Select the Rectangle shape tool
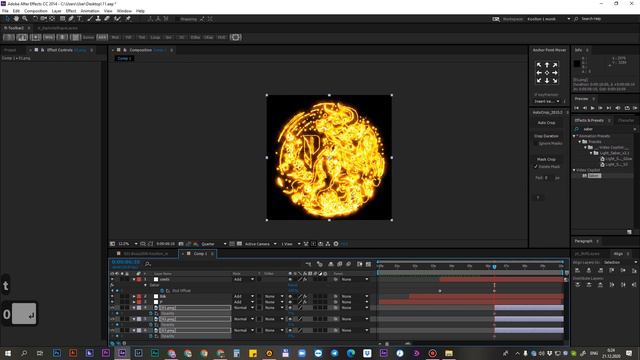 coord(62,19)
